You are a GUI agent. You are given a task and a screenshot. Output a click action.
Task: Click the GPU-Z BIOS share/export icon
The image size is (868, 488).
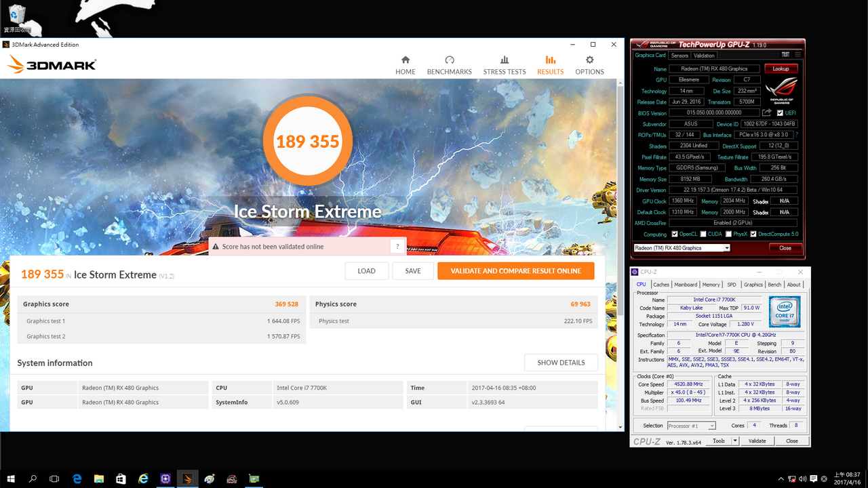[767, 113]
